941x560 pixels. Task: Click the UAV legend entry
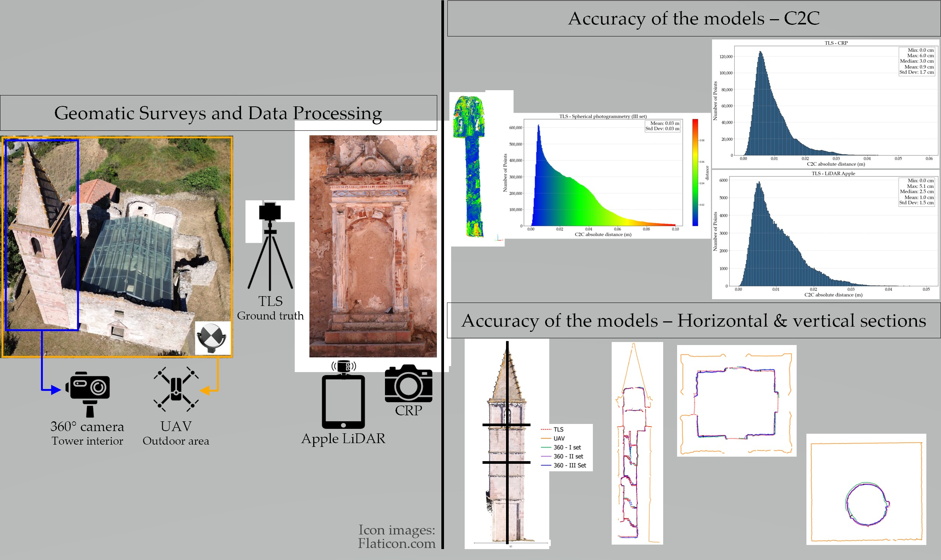559,439
